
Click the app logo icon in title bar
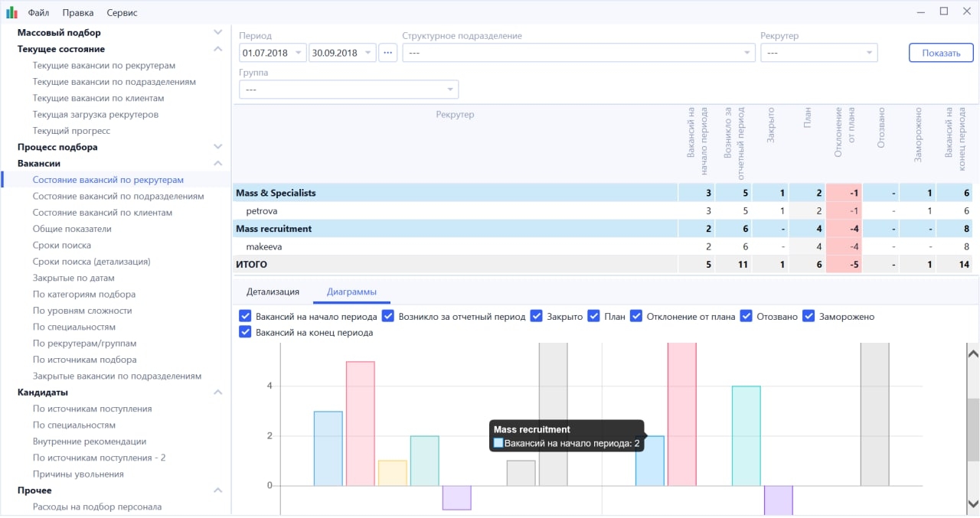(x=11, y=12)
